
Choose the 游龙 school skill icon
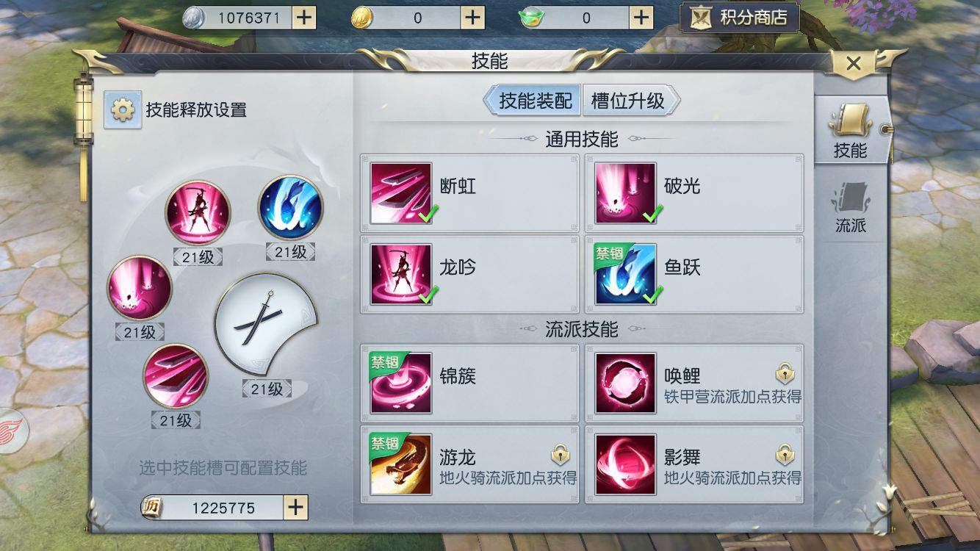400,464
